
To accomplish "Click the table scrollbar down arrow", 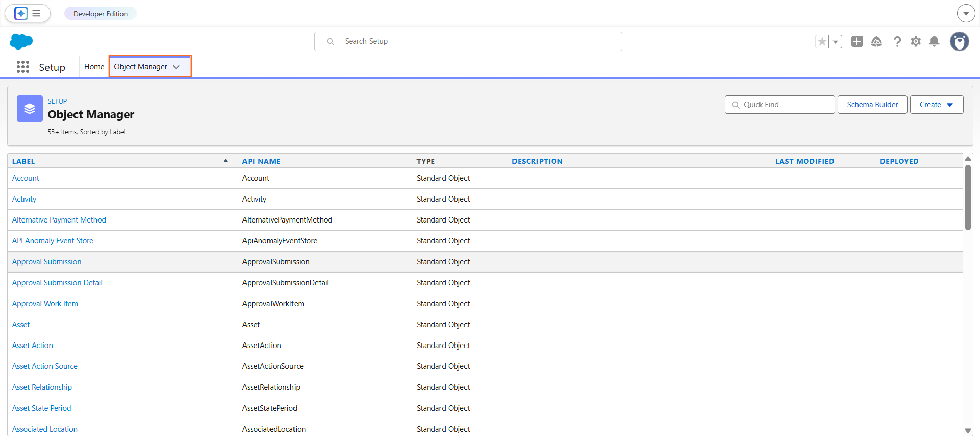I will (968, 431).
